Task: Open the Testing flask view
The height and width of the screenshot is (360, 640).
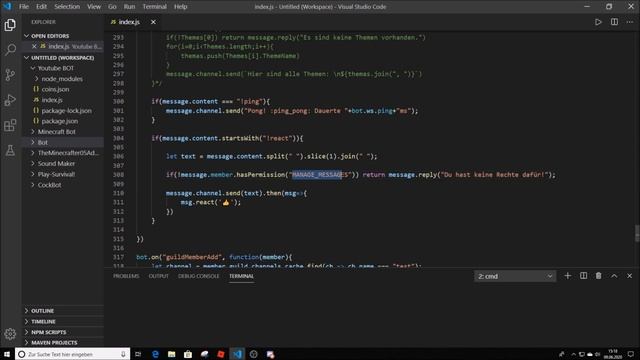Action: (x=10, y=150)
